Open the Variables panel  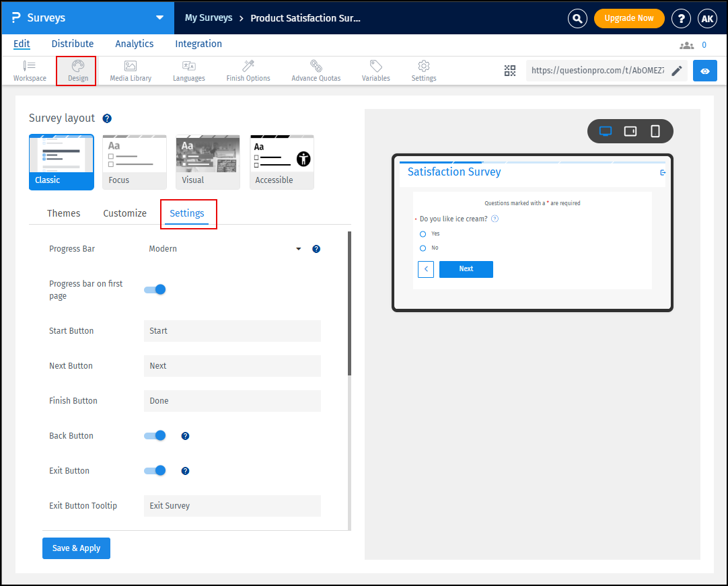(375, 70)
